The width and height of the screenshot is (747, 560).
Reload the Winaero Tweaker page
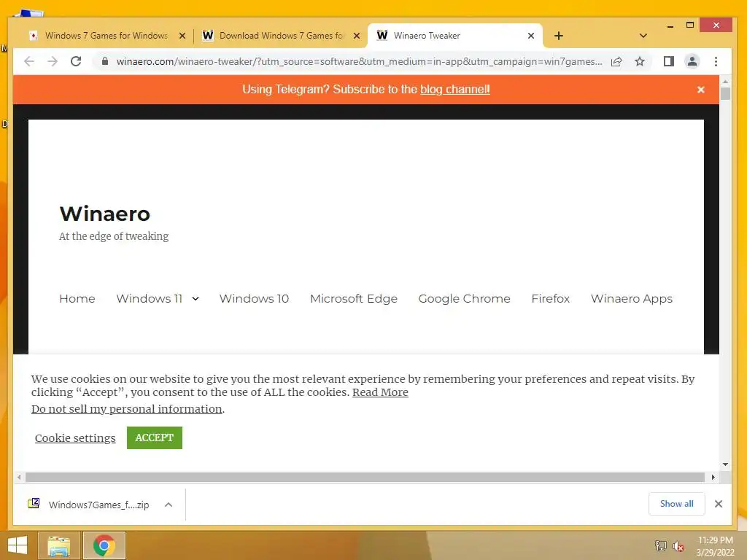click(76, 61)
